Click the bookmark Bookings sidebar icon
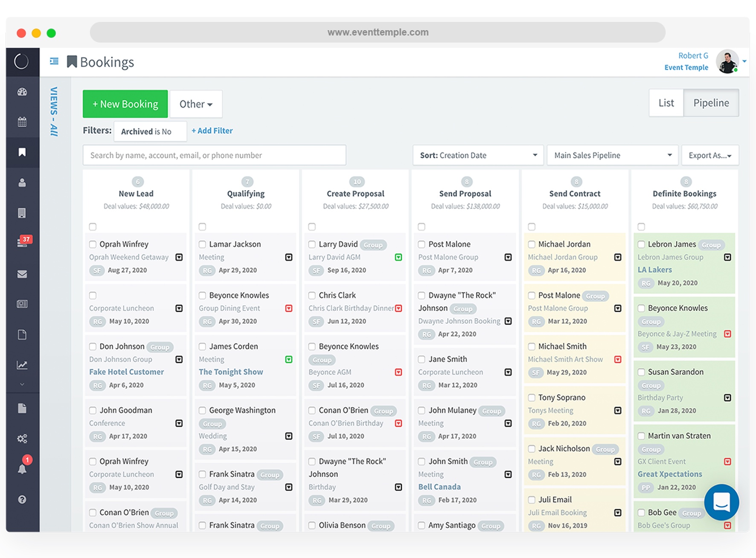The image size is (756, 558). [x=22, y=152]
